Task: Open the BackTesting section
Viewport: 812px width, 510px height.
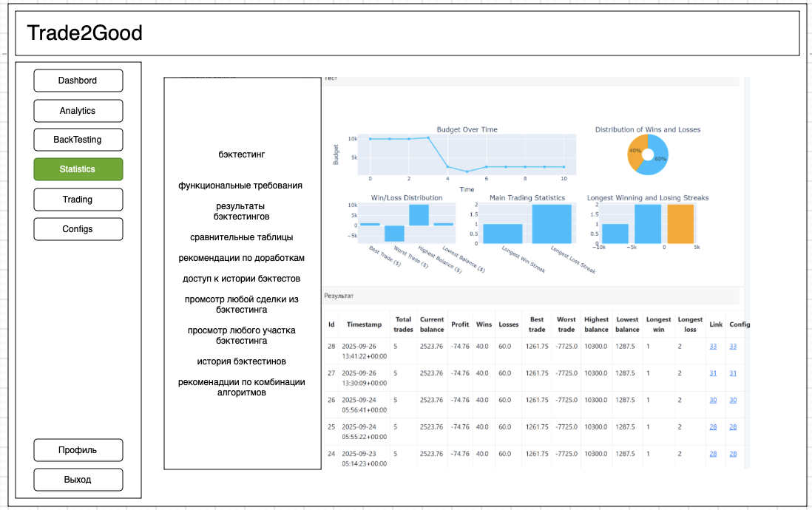Action: click(78, 140)
